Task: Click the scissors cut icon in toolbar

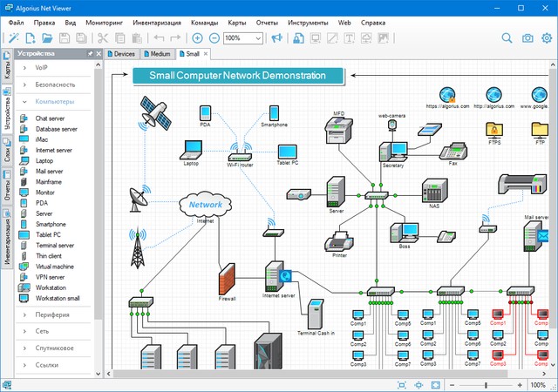Action: [103, 38]
